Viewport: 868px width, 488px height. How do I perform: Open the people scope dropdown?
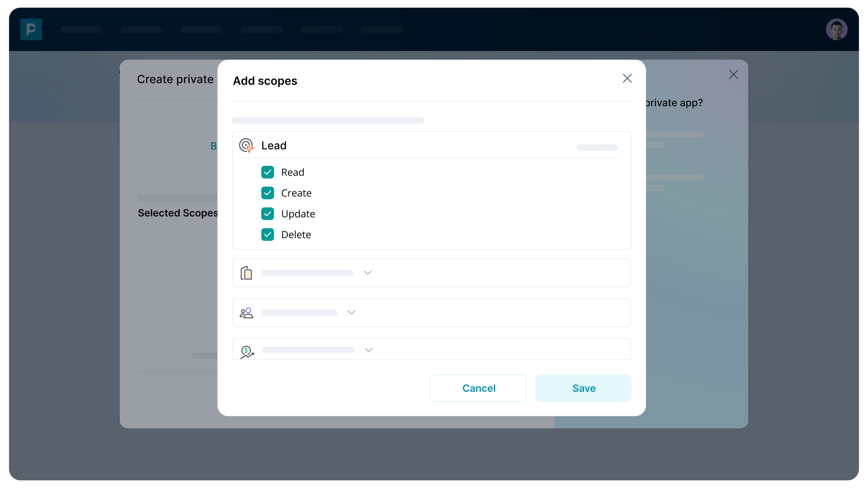coord(351,312)
